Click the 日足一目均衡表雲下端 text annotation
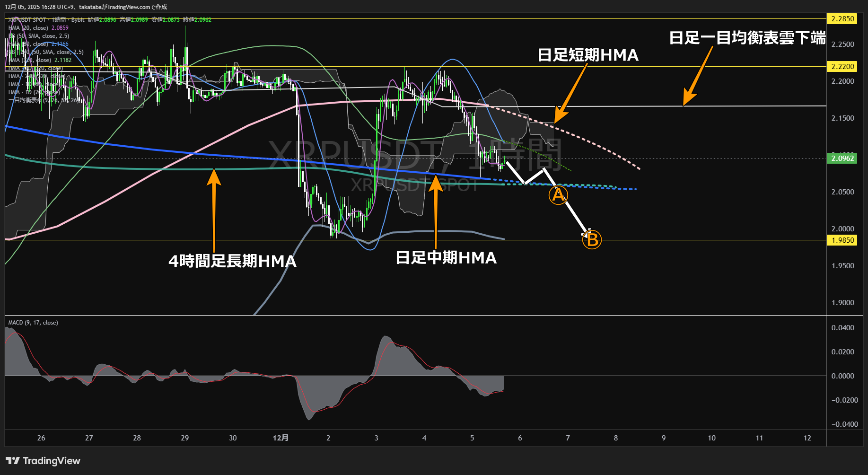Image resolution: width=868 pixels, height=475 pixels. pos(747,38)
